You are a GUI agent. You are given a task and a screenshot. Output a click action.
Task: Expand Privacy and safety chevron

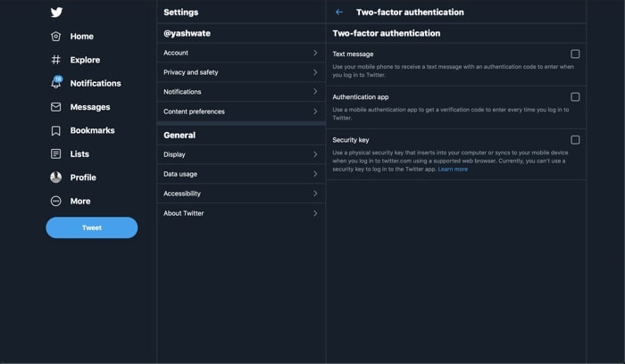(x=315, y=72)
